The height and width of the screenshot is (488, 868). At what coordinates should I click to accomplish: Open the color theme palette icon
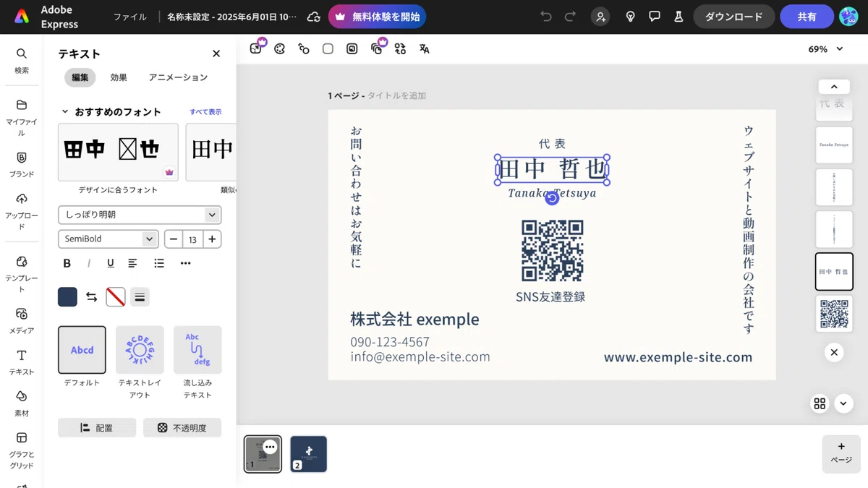[280, 48]
